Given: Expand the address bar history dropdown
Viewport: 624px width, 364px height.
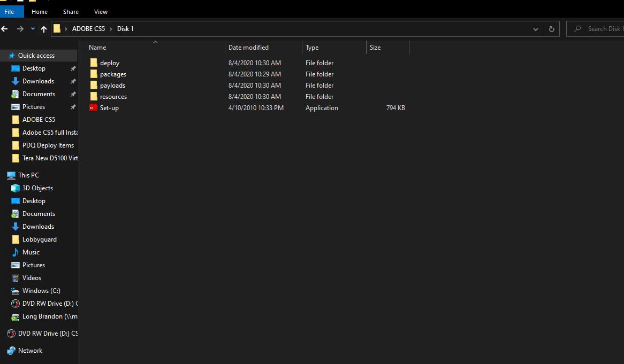Looking at the screenshot, I should [x=536, y=29].
